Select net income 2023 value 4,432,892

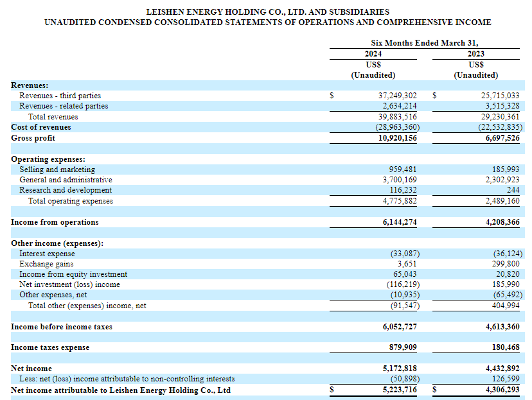tap(502, 369)
